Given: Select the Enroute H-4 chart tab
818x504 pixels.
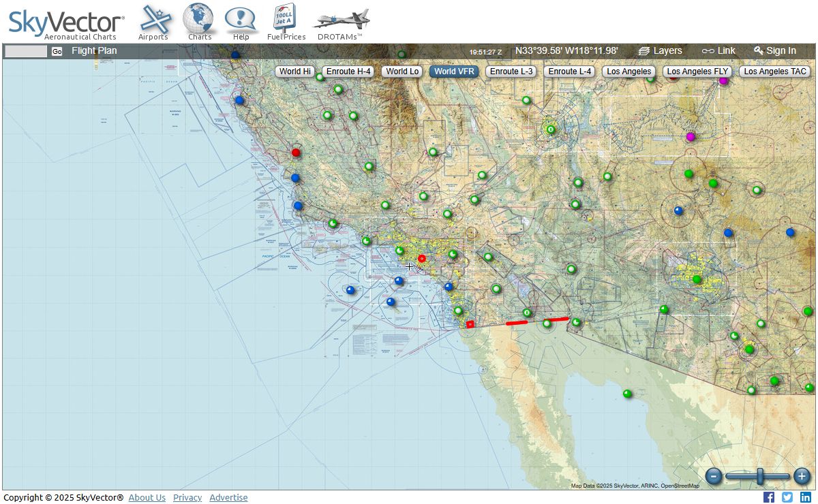Looking at the screenshot, I should [348, 72].
